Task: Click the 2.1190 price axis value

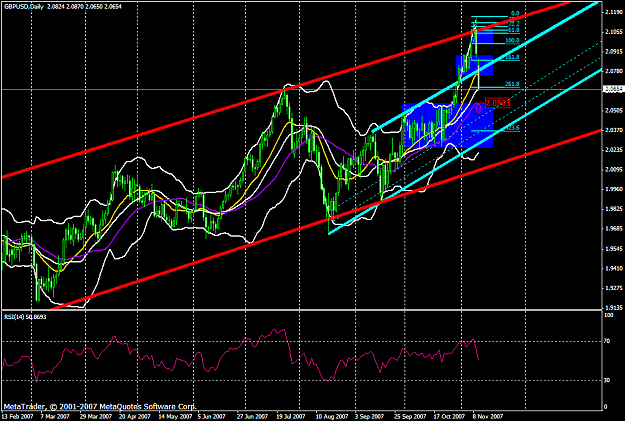Action: point(614,12)
